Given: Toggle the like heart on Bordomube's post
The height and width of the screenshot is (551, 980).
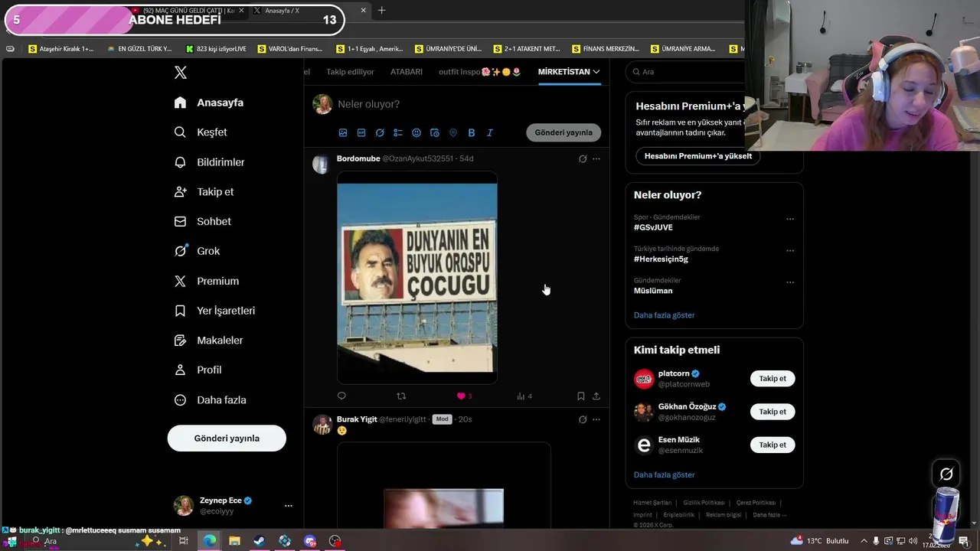Looking at the screenshot, I should coord(461,396).
